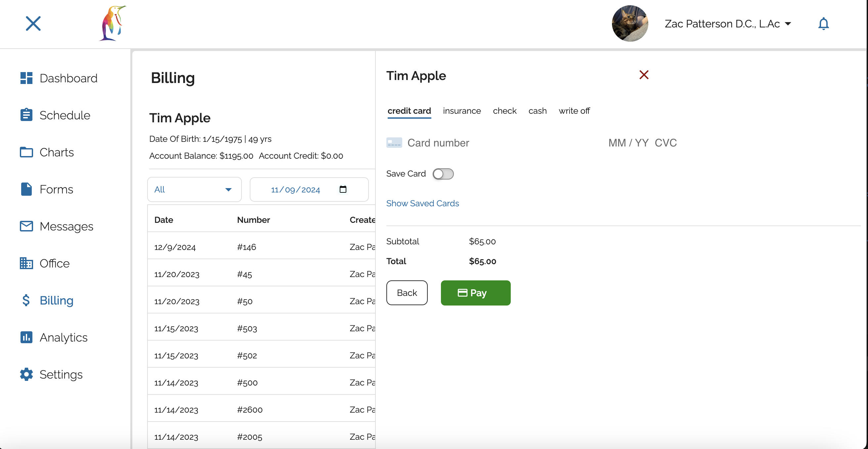
Task: Switch to the cash tab
Action: [x=538, y=111]
